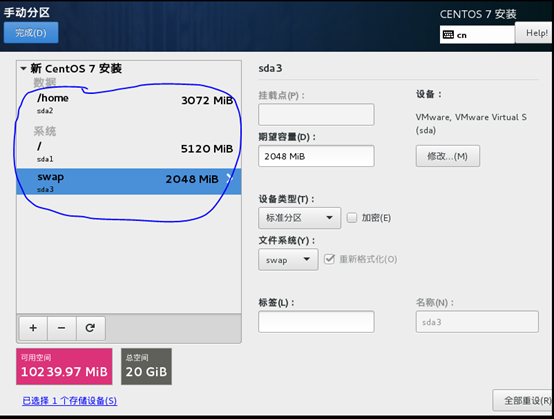Toggle the 重新格式化(O) reformat checkbox
This screenshot has width=554, height=419.
pyautogui.click(x=329, y=259)
